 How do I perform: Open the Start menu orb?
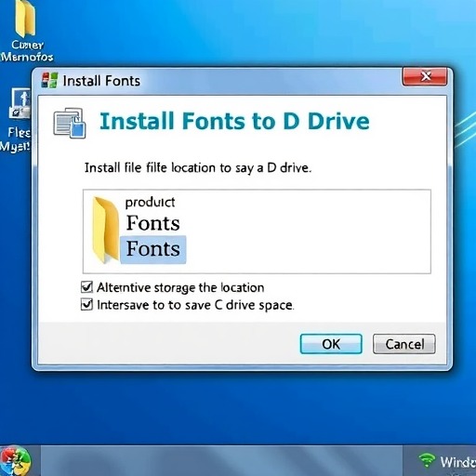coord(15,462)
